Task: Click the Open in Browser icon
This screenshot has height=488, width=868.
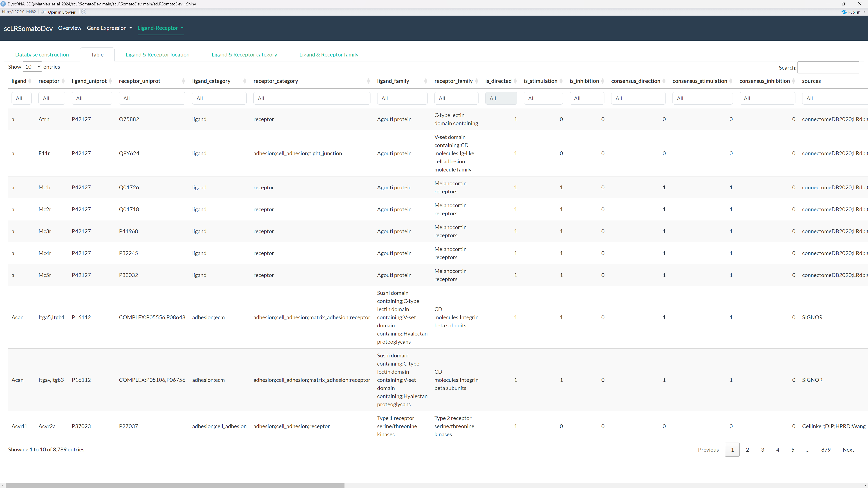Action: coord(44,12)
